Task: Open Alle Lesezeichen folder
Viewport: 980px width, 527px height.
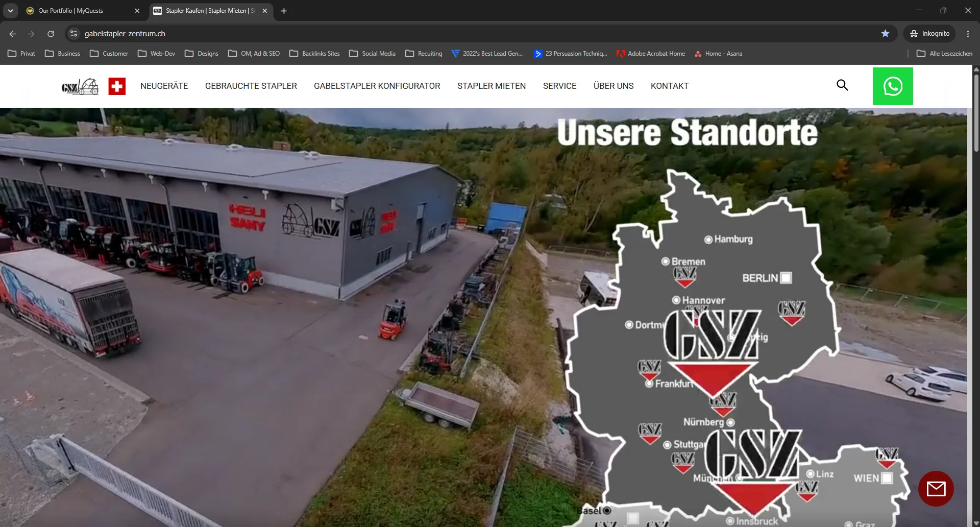Action: pyautogui.click(x=945, y=54)
